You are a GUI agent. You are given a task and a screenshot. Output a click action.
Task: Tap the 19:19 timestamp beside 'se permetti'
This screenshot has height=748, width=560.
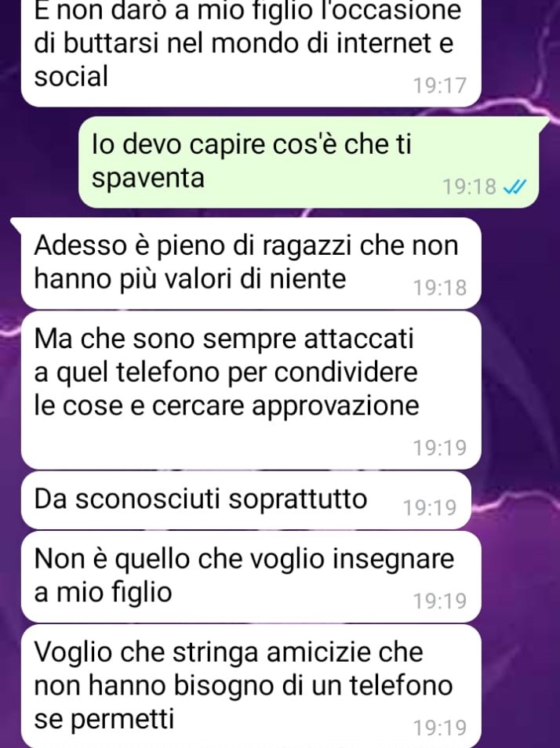[439, 728]
